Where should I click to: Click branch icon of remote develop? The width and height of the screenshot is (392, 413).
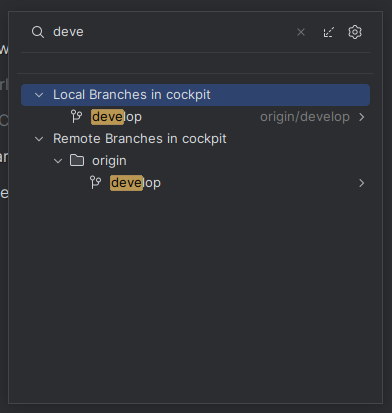95,183
